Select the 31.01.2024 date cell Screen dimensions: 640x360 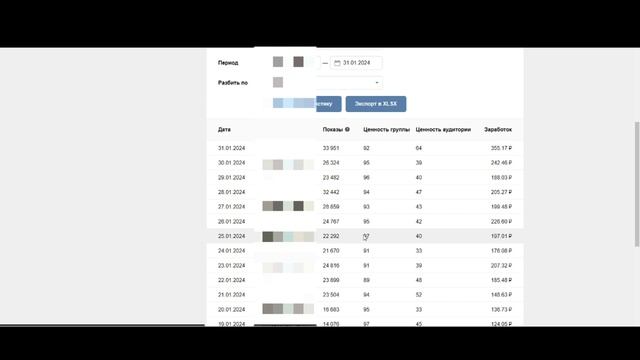click(231, 148)
